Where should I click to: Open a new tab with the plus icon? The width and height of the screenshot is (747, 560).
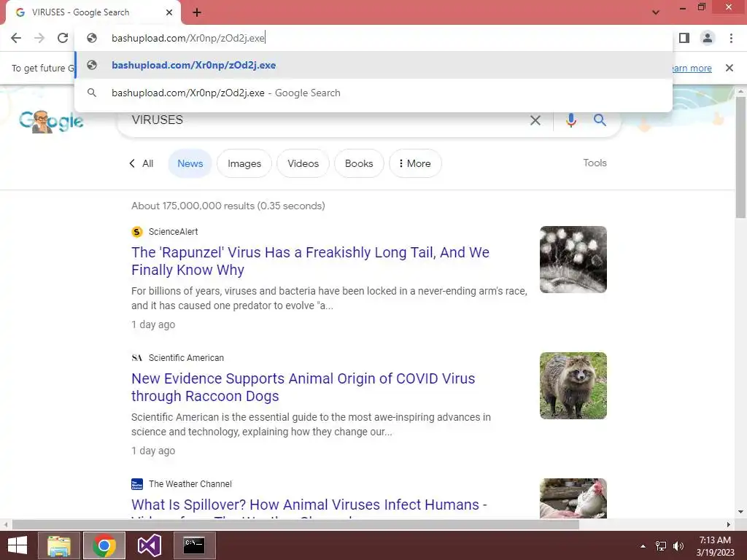197,12
